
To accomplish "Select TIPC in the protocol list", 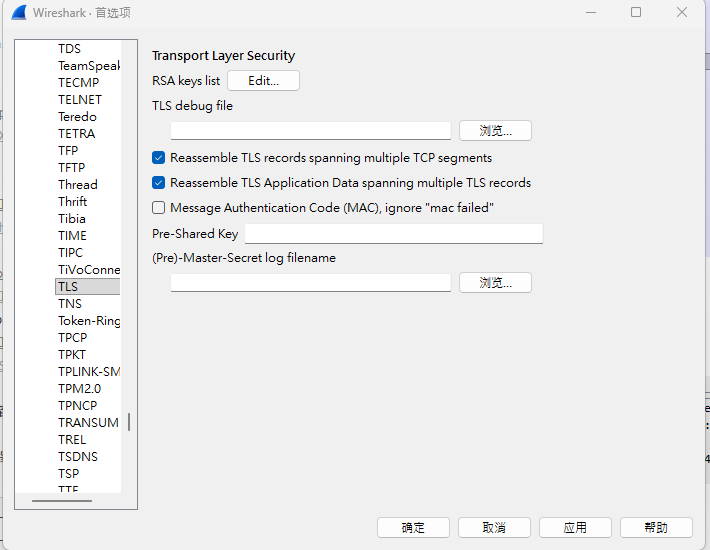I will click(x=70, y=253).
